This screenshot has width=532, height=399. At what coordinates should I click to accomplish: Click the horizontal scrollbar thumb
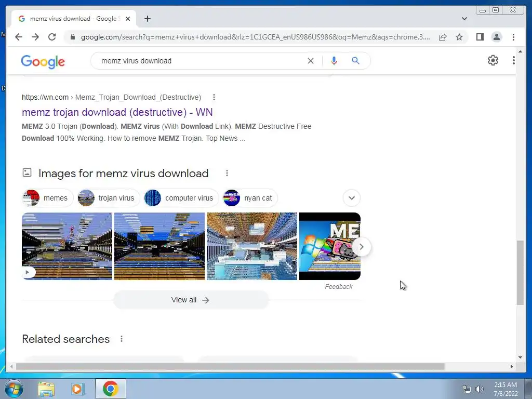point(230,366)
